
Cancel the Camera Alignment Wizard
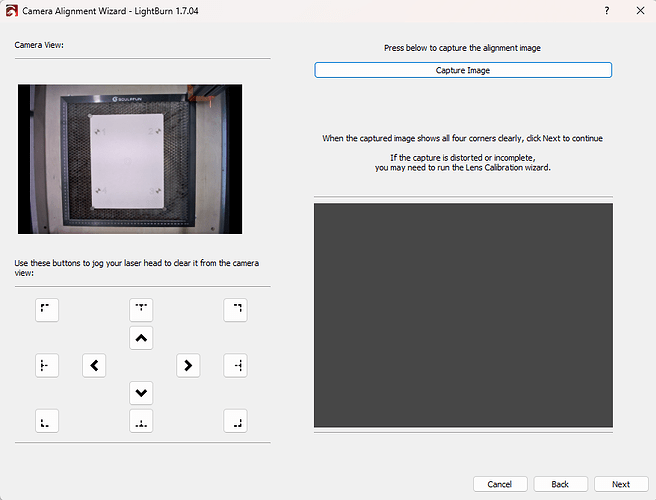[x=500, y=484]
